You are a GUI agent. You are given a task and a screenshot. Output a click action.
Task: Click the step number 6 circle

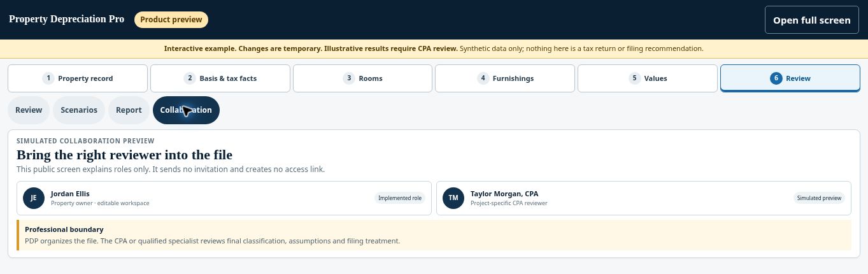776,78
